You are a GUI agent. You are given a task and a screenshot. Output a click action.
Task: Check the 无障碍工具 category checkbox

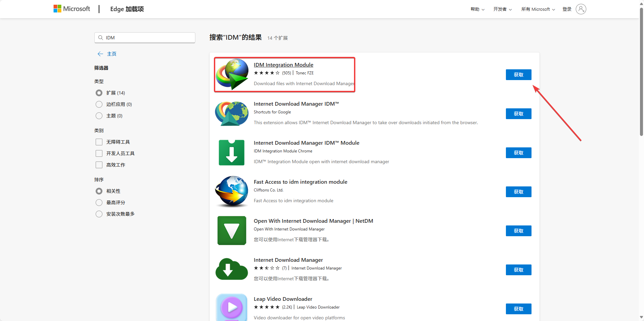99,142
